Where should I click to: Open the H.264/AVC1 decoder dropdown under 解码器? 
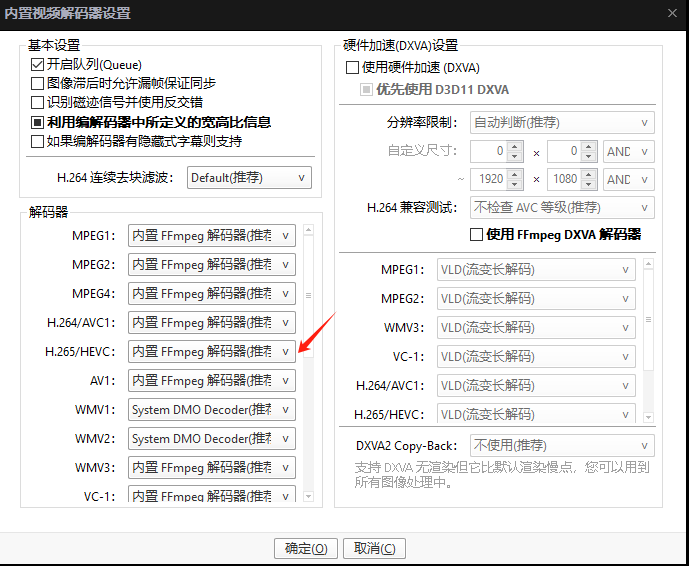pos(212,323)
